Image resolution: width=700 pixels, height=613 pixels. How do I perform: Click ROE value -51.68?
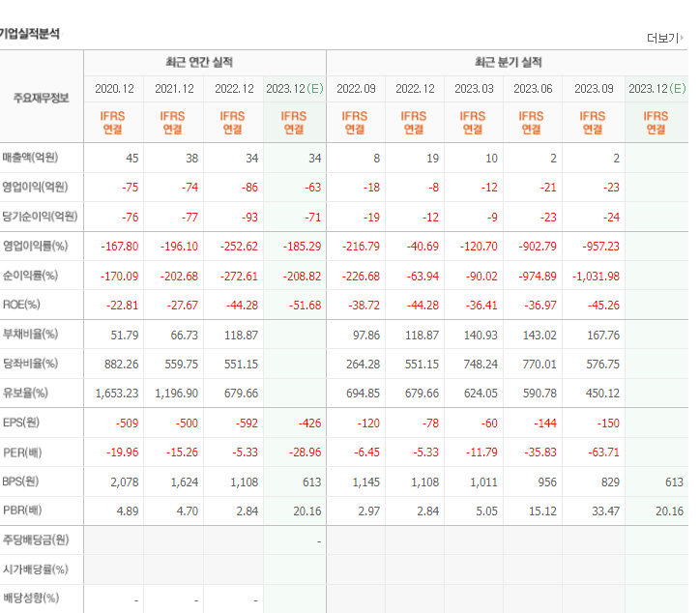[305, 306]
